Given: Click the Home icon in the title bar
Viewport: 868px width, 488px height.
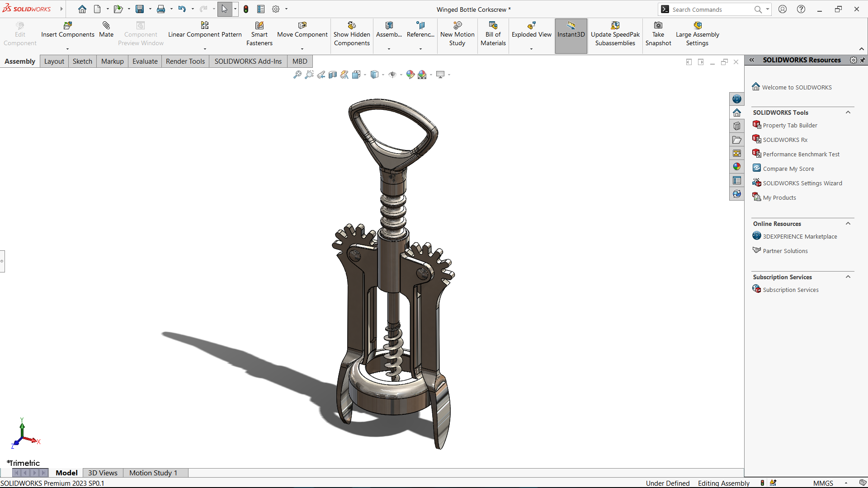Looking at the screenshot, I should pos(82,9).
